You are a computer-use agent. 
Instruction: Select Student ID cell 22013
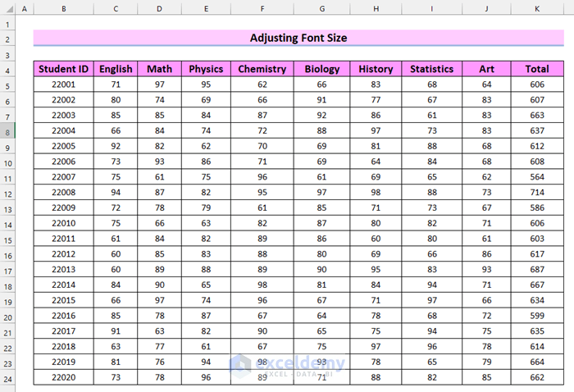click(x=64, y=269)
